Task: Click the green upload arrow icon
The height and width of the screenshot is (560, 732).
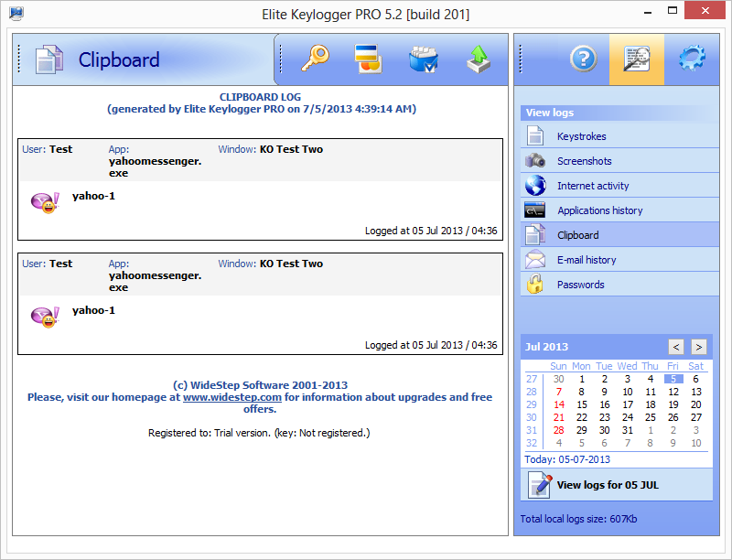Action: point(479,59)
